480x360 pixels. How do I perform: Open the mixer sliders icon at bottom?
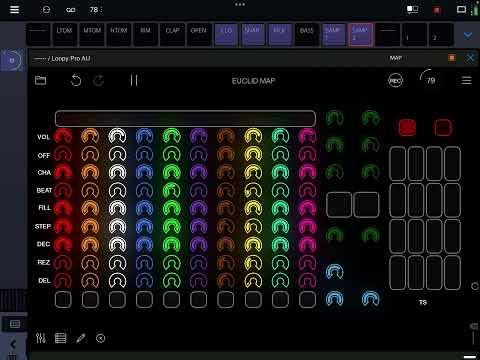click(x=41, y=338)
